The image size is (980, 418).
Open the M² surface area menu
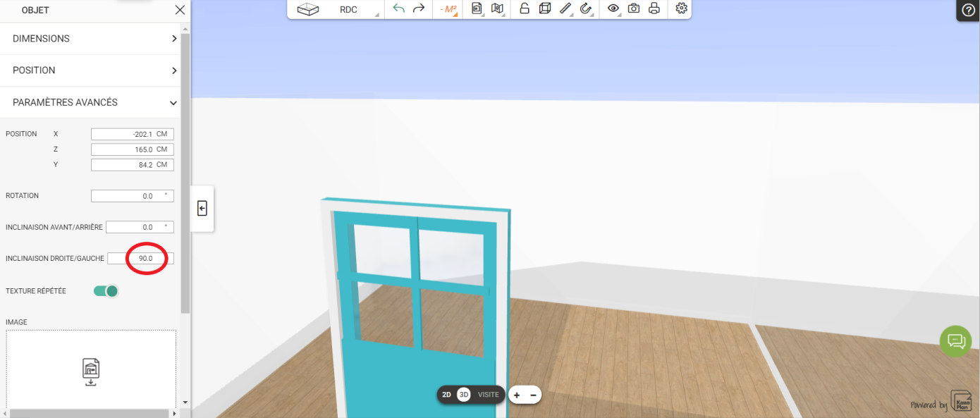point(448,9)
